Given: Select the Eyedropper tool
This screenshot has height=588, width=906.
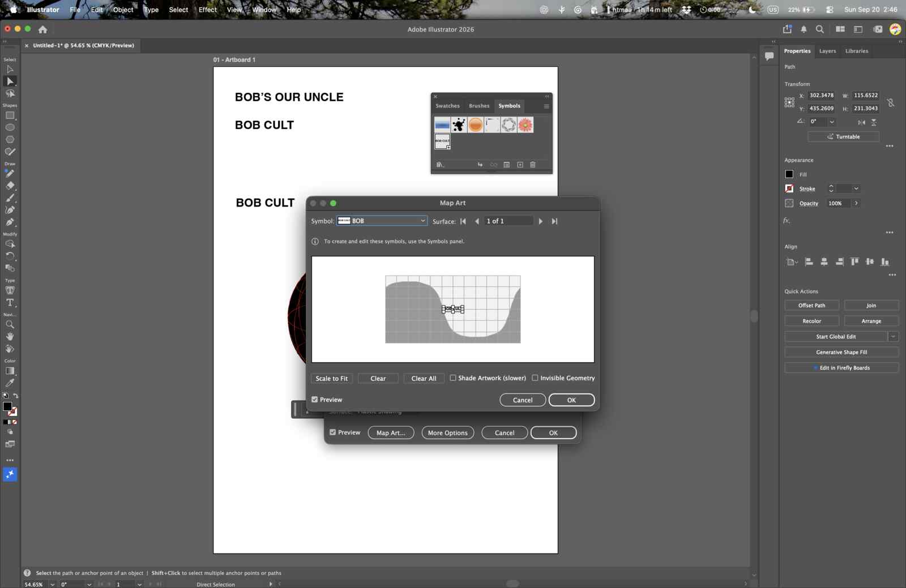Looking at the screenshot, I should click(x=10, y=383).
